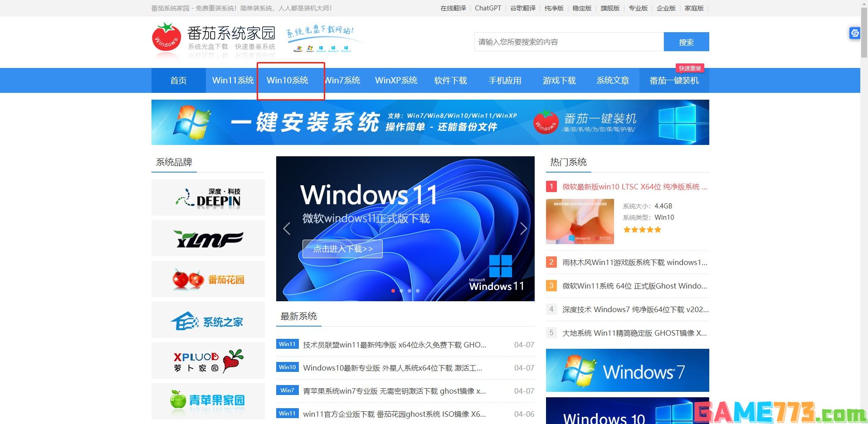Open 技术员联盟win11最新纯净版 article link
This screenshot has height=424, width=868.
395,345
